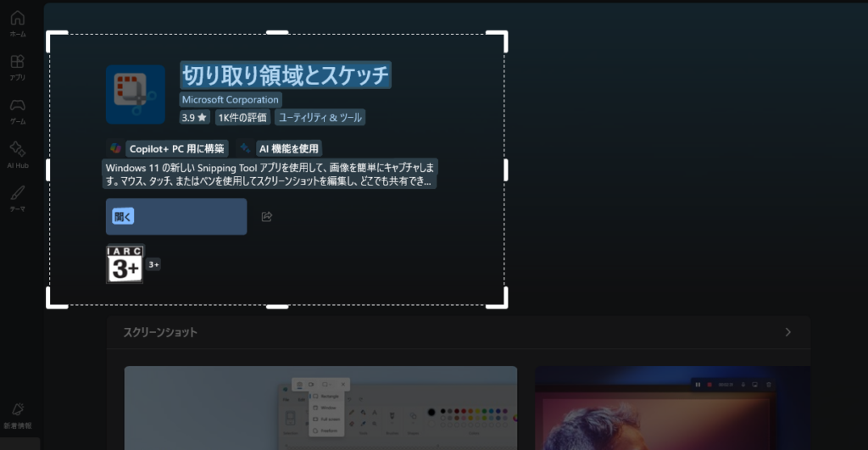Click the AI 機能を使用 badge

289,148
